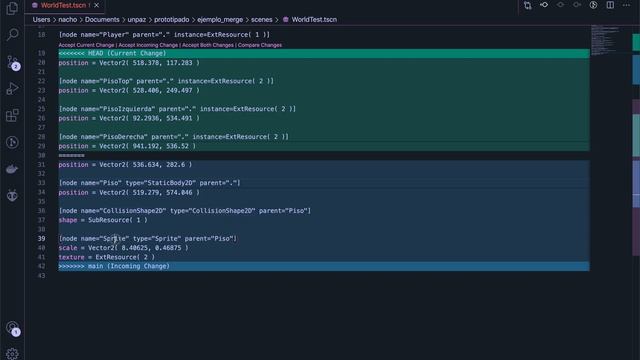Open the Explorer view in activity bar
640x360 pixels.
[12, 8]
